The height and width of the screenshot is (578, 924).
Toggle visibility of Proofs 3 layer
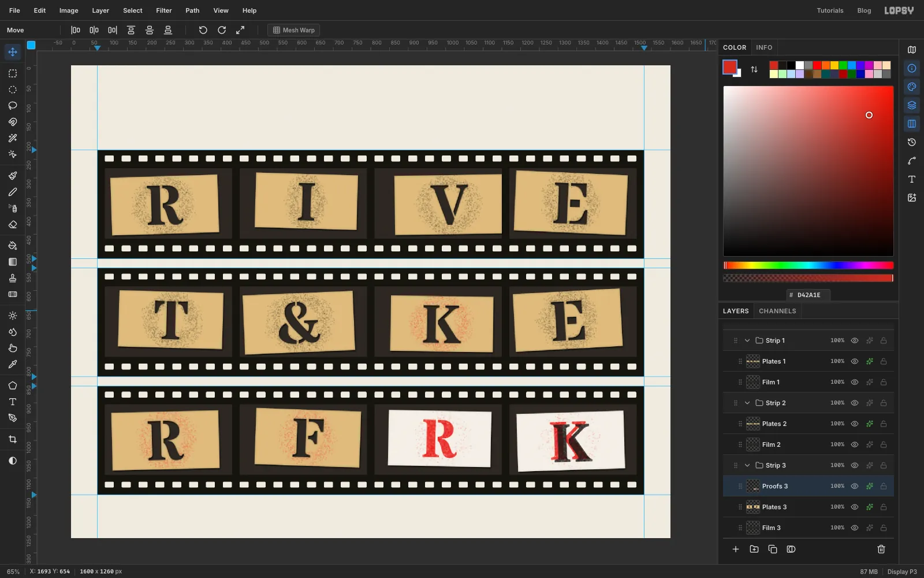(x=855, y=486)
